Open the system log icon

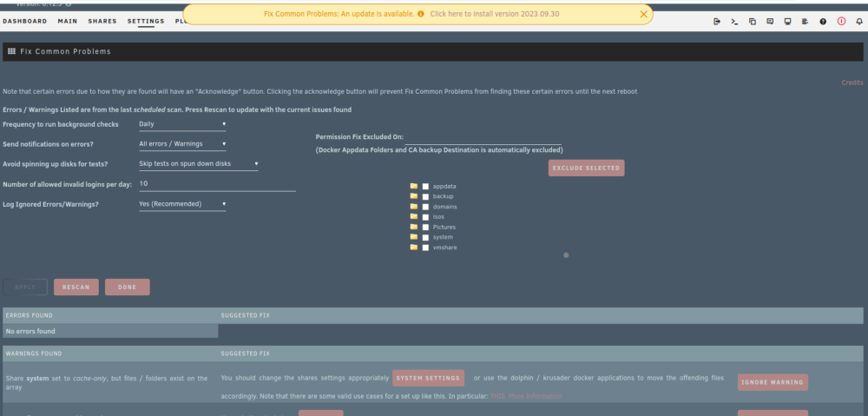coord(805,22)
